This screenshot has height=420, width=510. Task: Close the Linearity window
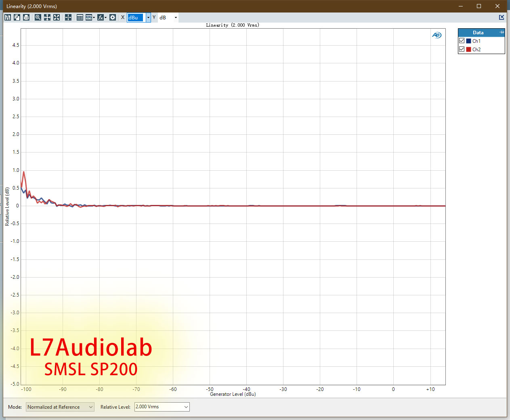coord(497,6)
